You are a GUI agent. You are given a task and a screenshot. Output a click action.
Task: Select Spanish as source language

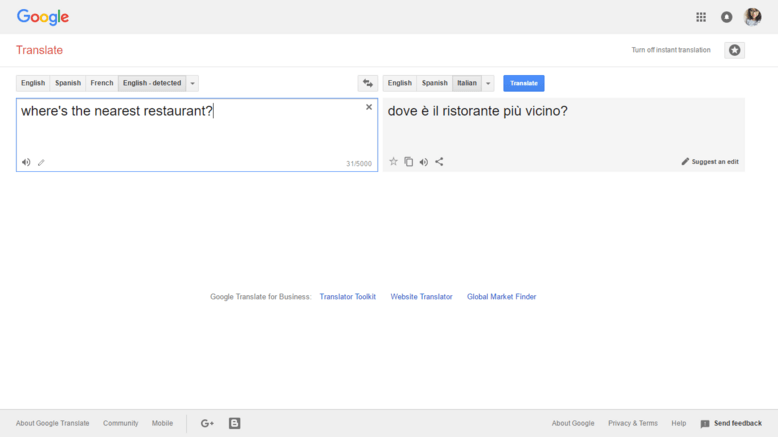click(67, 83)
